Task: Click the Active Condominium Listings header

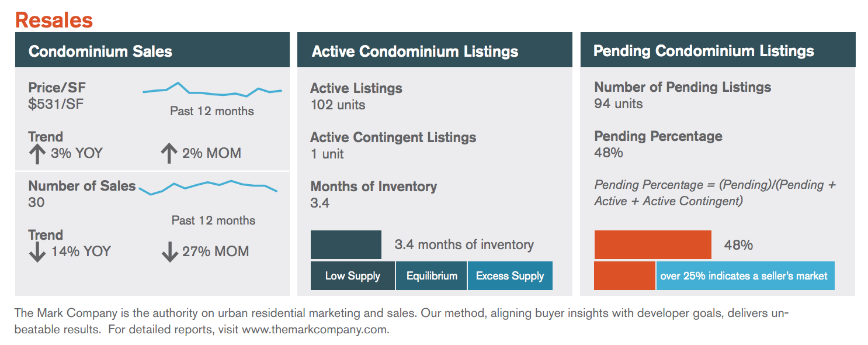Action: tap(435, 51)
